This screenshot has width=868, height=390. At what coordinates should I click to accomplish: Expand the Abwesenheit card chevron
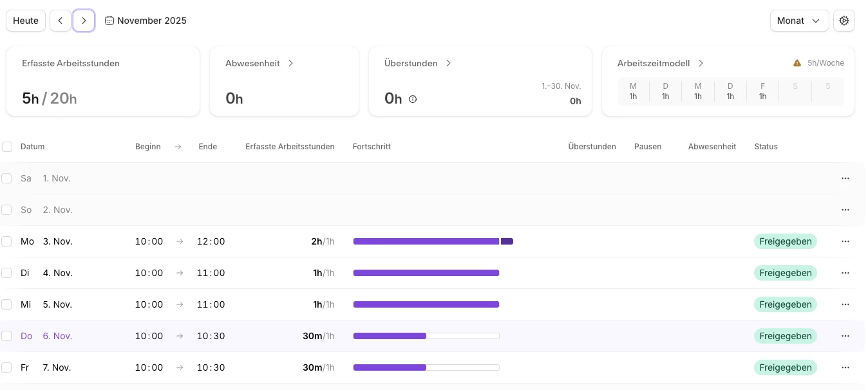(x=291, y=63)
